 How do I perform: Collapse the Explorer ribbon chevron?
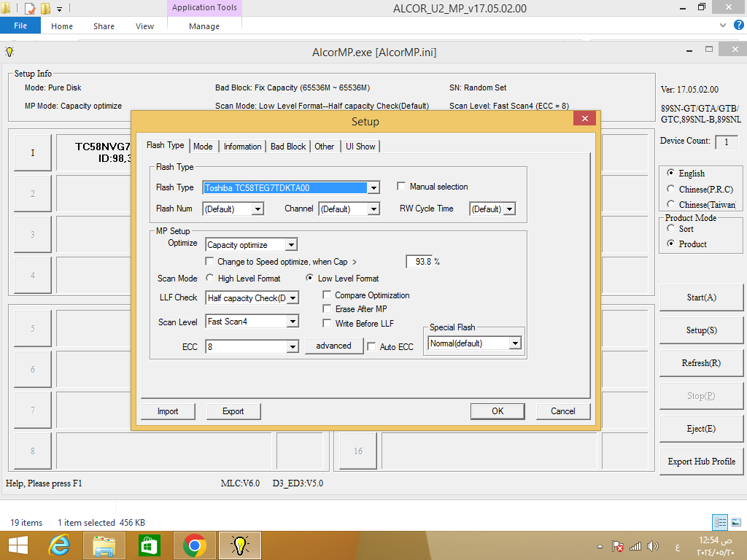(723, 26)
